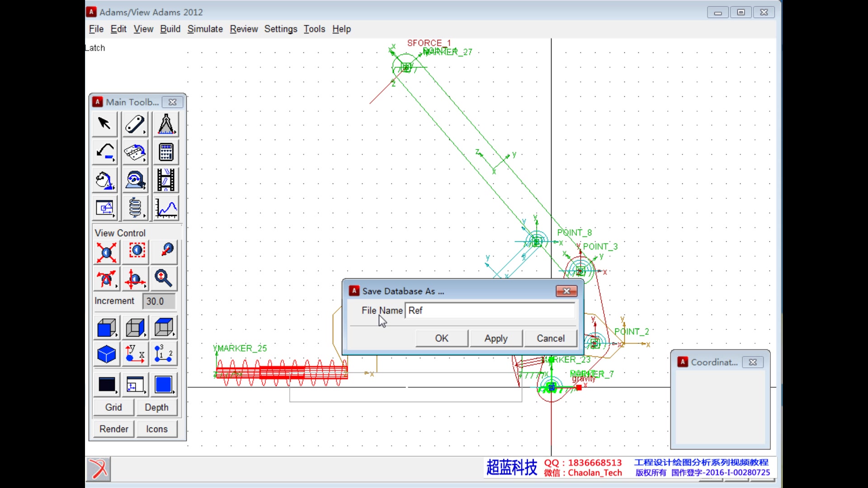Click the red spring element

pyautogui.click(x=282, y=373)
